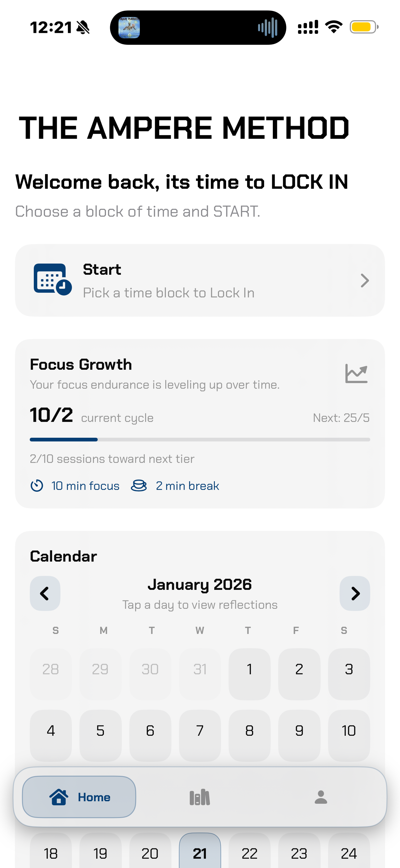Open the profile person tab
Image resolution: width=400 pixels, height=868 pixels.
(x=321, y=797)
